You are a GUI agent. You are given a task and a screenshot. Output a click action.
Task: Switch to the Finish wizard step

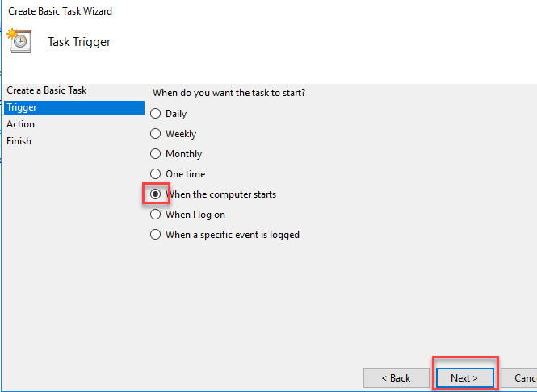click(x=19, y=141)
